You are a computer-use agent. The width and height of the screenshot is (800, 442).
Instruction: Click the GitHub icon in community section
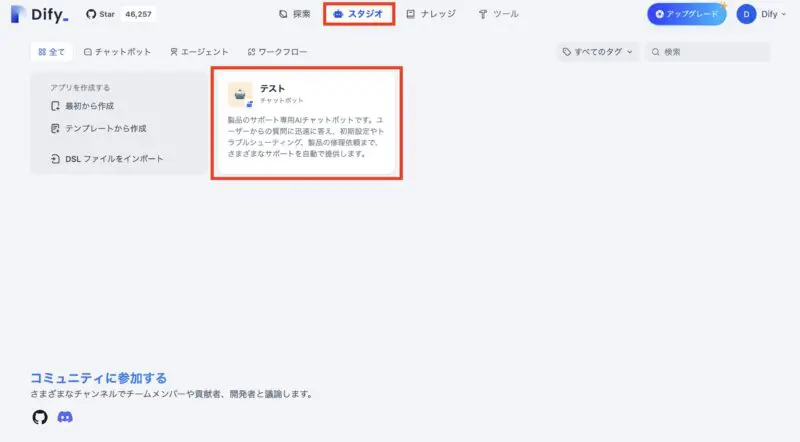click(40, 416)
